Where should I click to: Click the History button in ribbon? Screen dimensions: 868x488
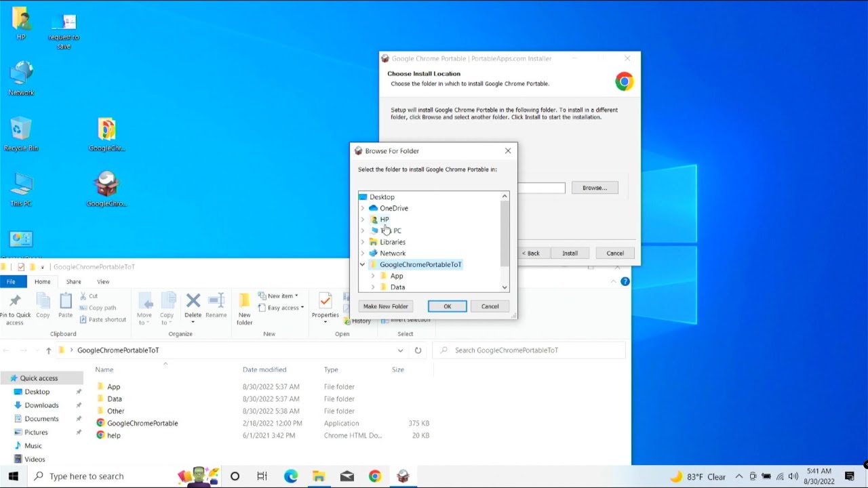point(357,321)
